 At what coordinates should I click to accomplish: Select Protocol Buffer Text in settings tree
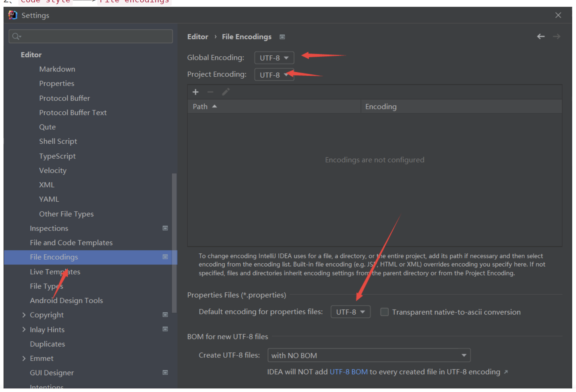click(73, 112)
